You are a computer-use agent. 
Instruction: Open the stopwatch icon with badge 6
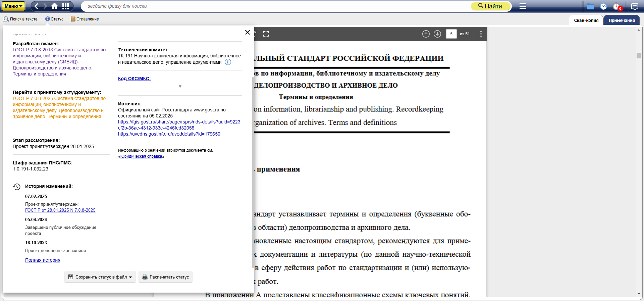point(617,6)
